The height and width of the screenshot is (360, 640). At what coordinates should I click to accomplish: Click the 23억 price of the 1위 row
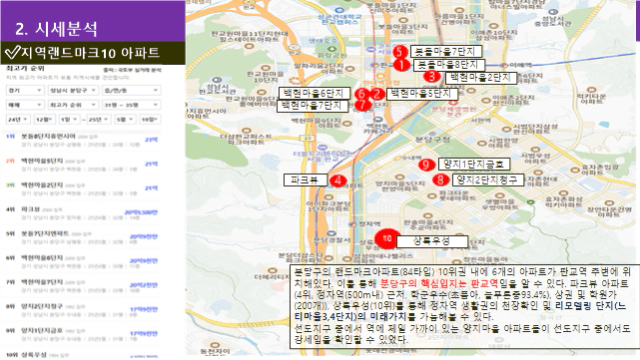point(151,140)
